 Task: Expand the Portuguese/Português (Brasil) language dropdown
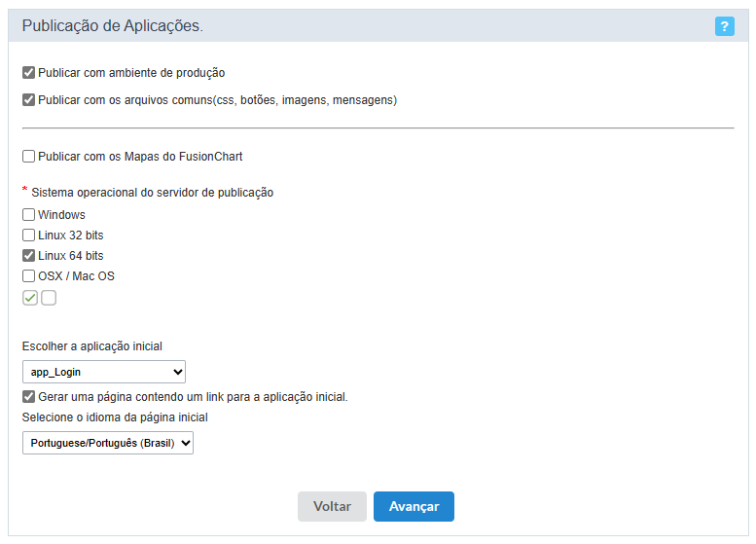pos(108,444)
